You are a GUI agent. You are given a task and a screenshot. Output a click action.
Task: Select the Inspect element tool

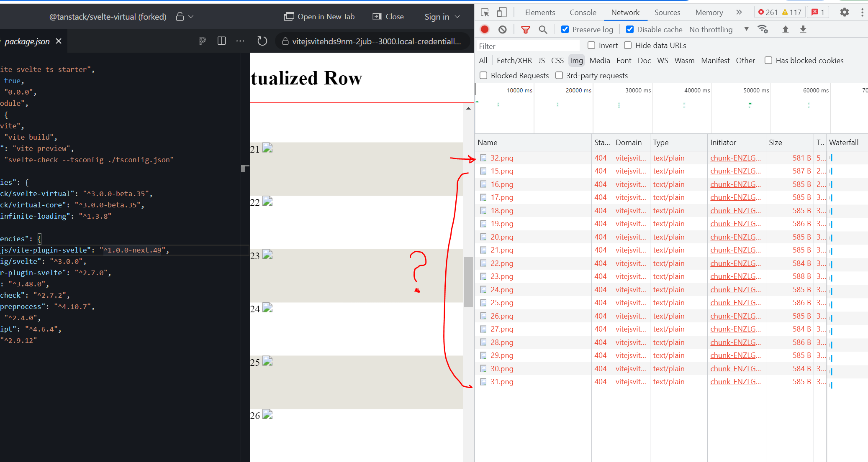(485, 12)
